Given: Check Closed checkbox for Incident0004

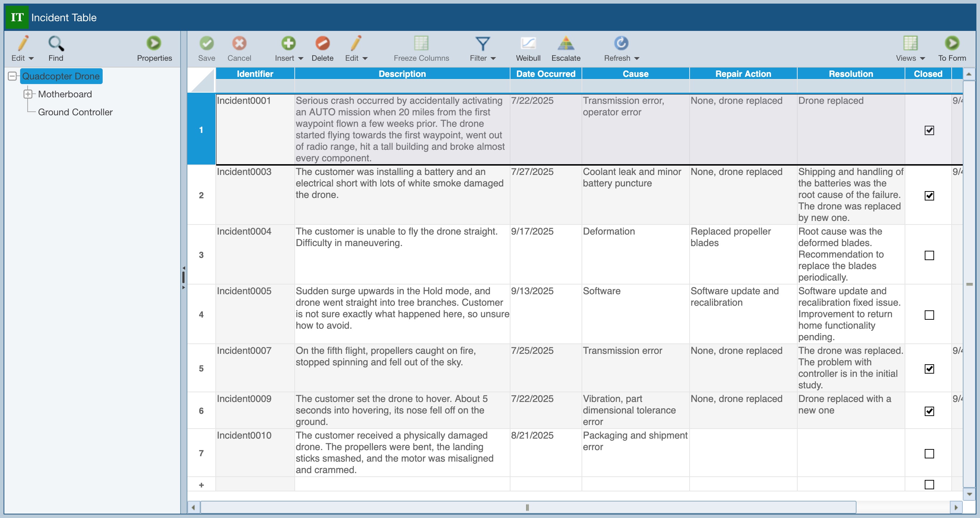Looking at the screenshot, I should (929, 255).
